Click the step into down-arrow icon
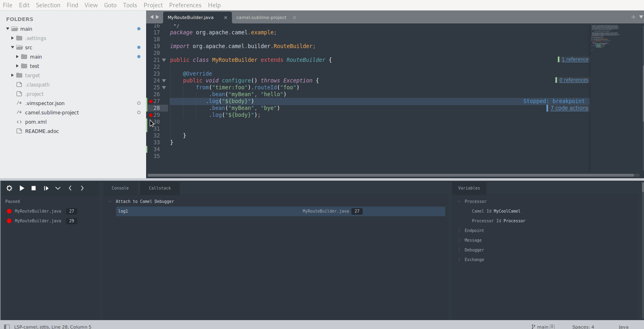This screenshot has height=329, width=644. [x=58, y=188]
